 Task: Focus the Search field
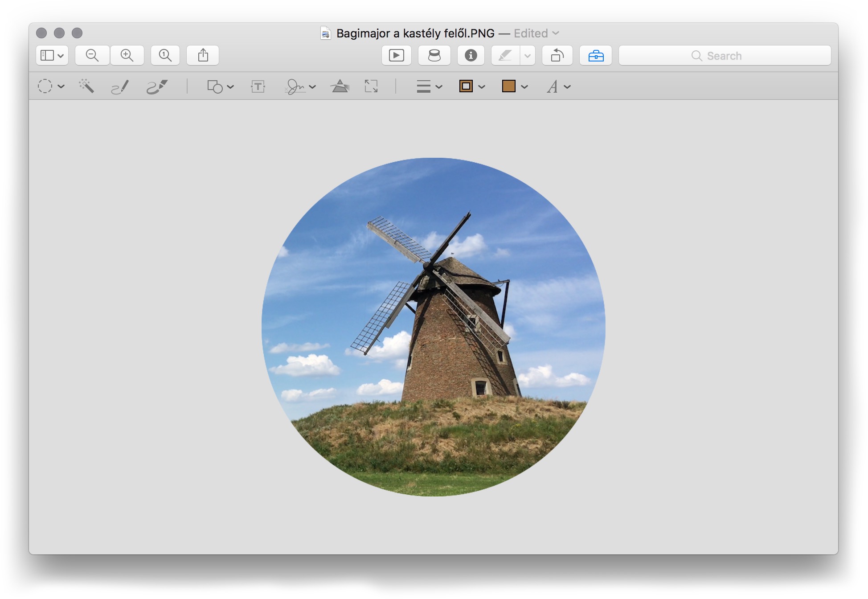coord(725,55)
